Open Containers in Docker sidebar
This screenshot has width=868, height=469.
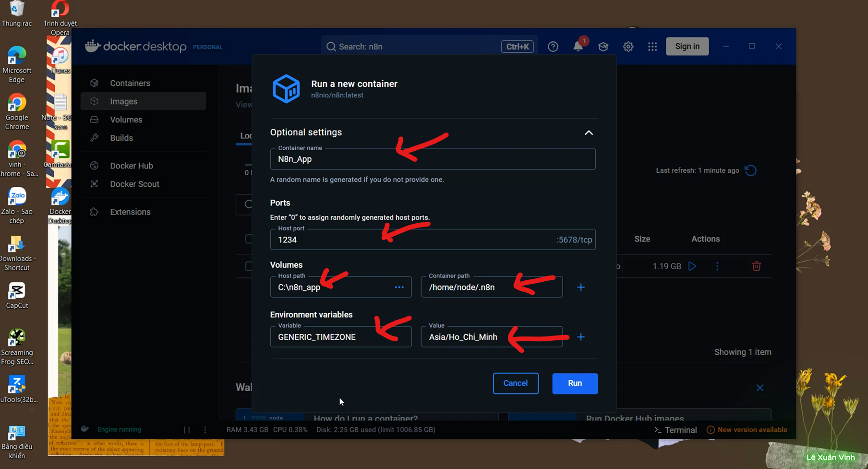(143, 83)
